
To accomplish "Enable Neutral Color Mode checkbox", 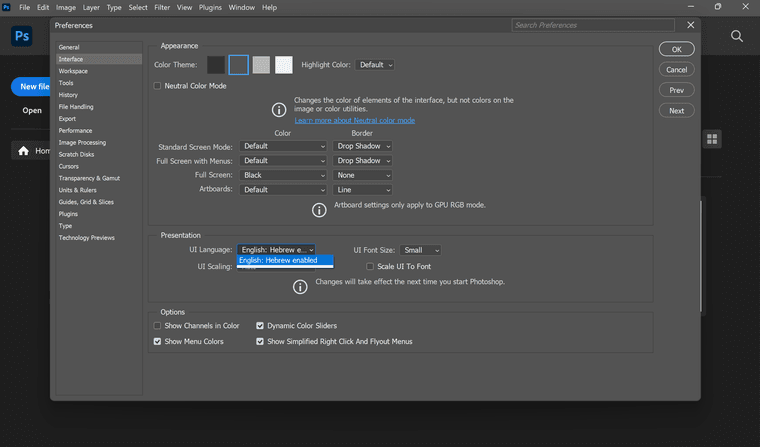I will click(157, 86).
